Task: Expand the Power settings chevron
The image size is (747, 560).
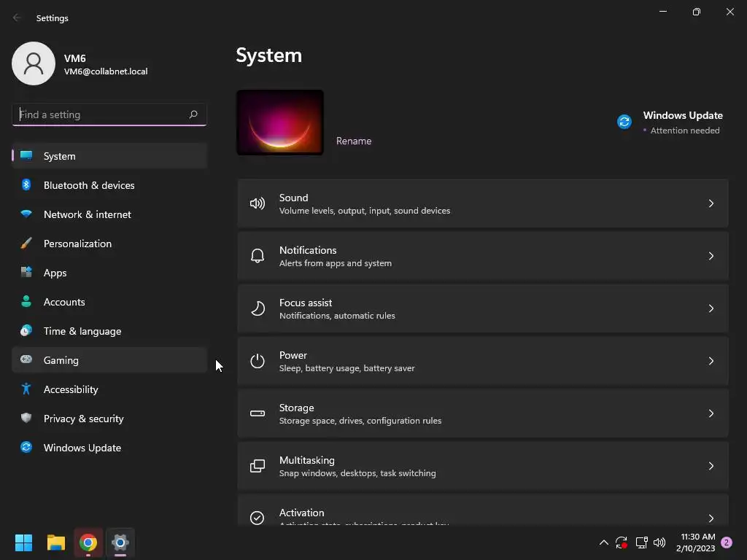Action: point(711,361)
